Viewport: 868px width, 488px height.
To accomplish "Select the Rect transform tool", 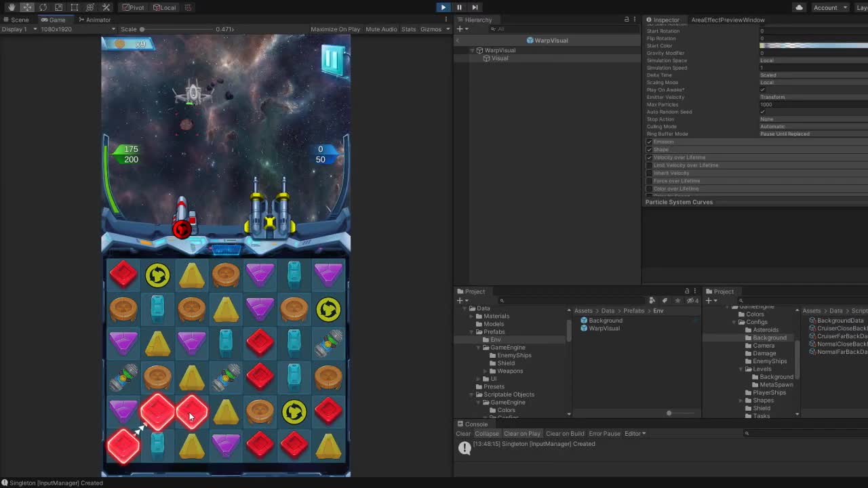I will pyautogui.click(x=73, y=7).
